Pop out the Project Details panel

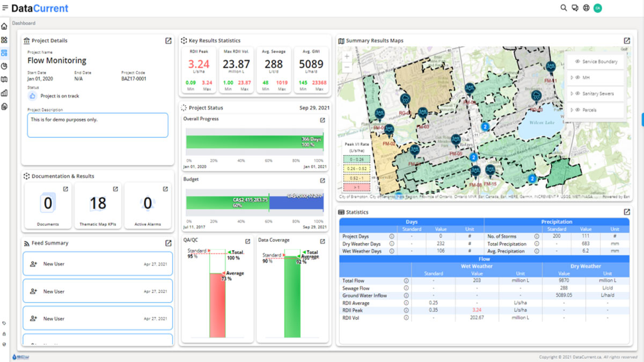pyautogui.click(x=168, y=41)
